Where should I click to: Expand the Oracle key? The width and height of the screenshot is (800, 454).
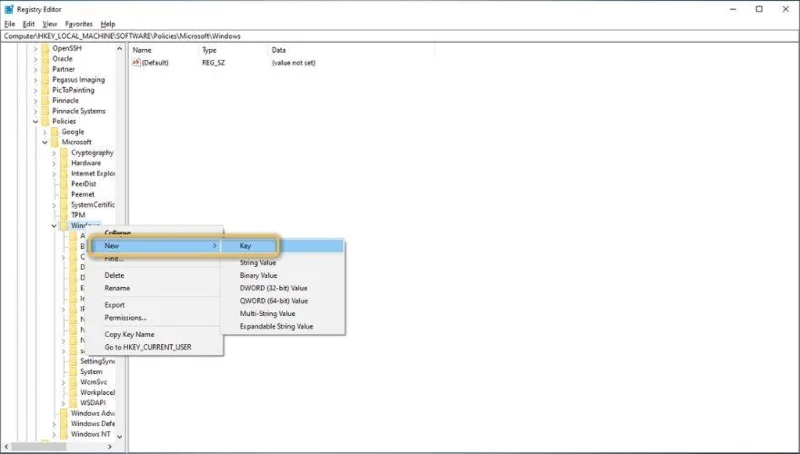(x=35, y=59)
